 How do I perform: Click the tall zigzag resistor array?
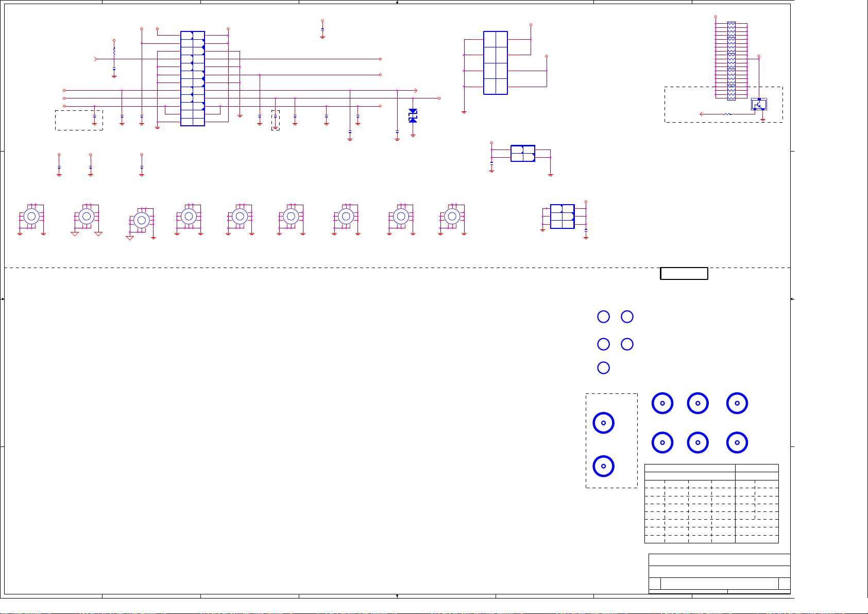[731, 61]
